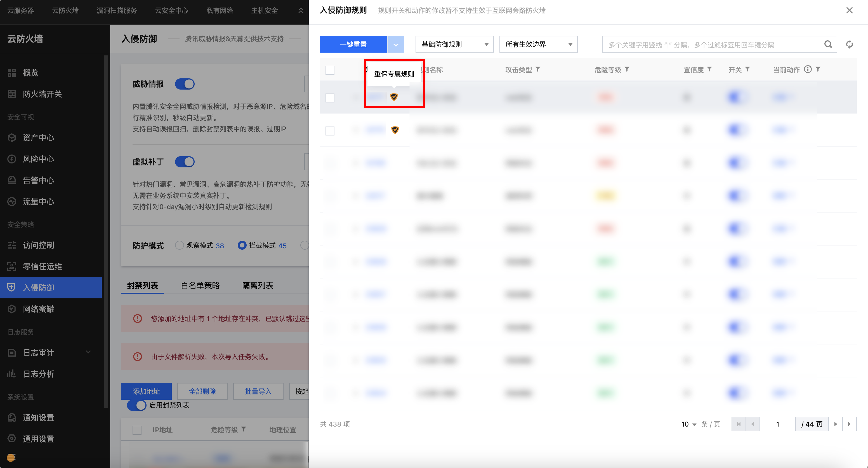Open the 基础防御规则 dropdown
This screenshot has height=468, width=868.
coord(454,44)
